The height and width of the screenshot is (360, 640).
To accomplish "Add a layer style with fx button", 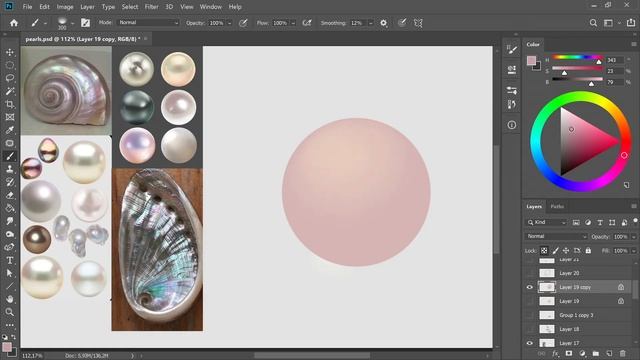I will [555, 353].
